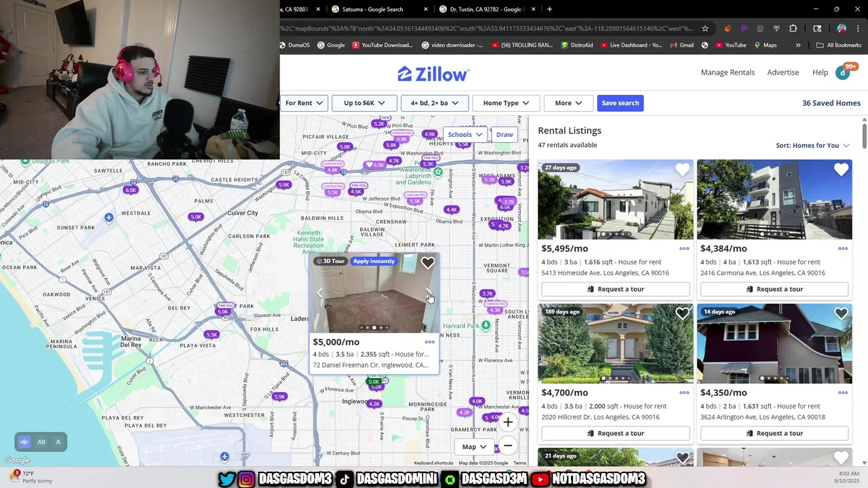Image resolution: width=868 pixels, height=488 pixels.
Task: Open more options for the $5,495/mo listing
Action: pyautogui.click(x=684, y=249)
